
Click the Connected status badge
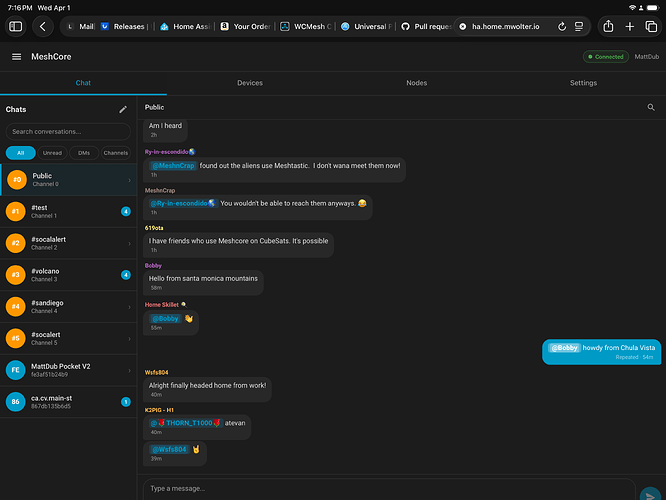point(605,56)
